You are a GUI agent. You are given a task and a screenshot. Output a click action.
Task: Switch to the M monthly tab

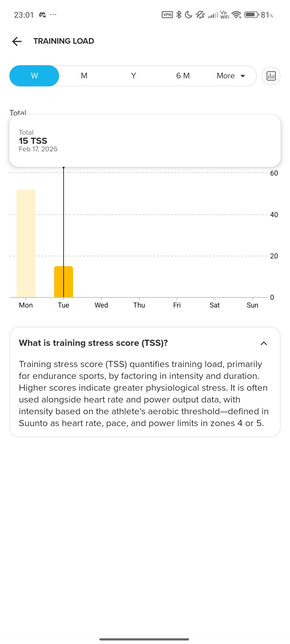84,76
